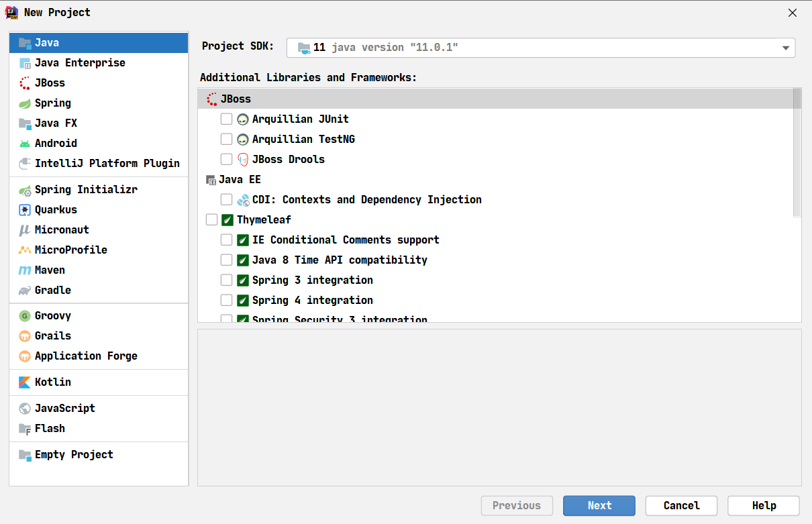The height and width of the screenshot is (524, 812).
Task: Select Java project type label
Action: click(47, 43)
